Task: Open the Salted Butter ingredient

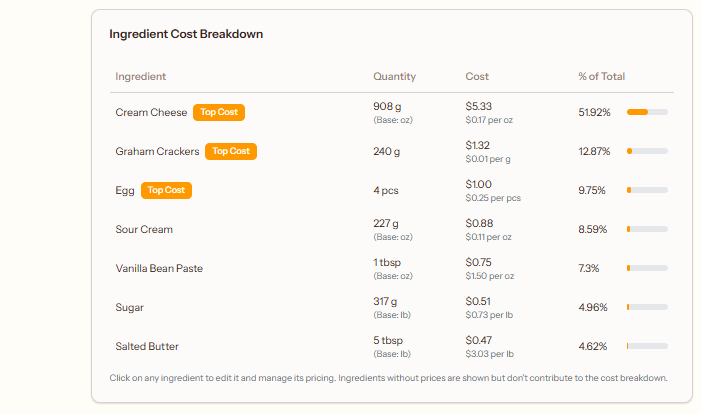Action: [147, 346]
